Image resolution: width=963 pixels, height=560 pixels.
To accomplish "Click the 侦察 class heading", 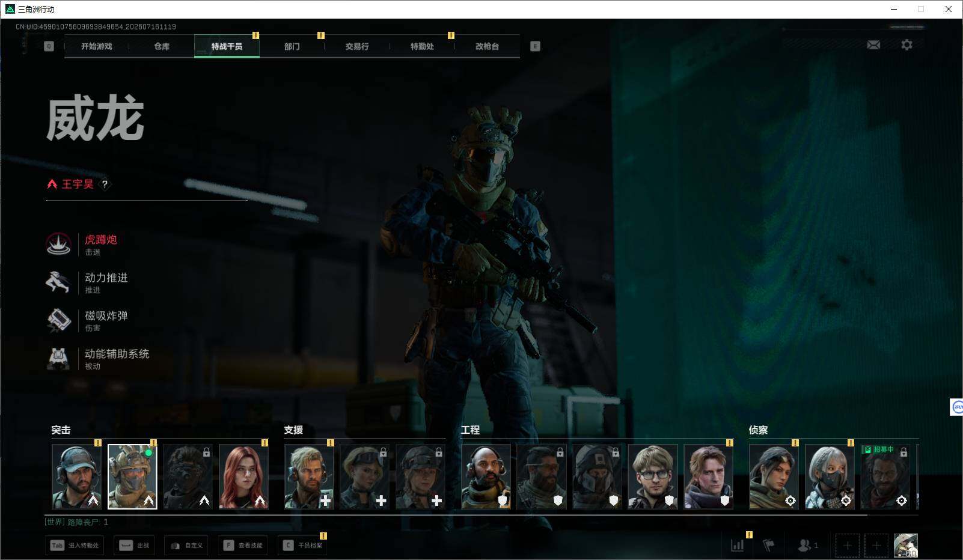I will click(x=758, y=430).
